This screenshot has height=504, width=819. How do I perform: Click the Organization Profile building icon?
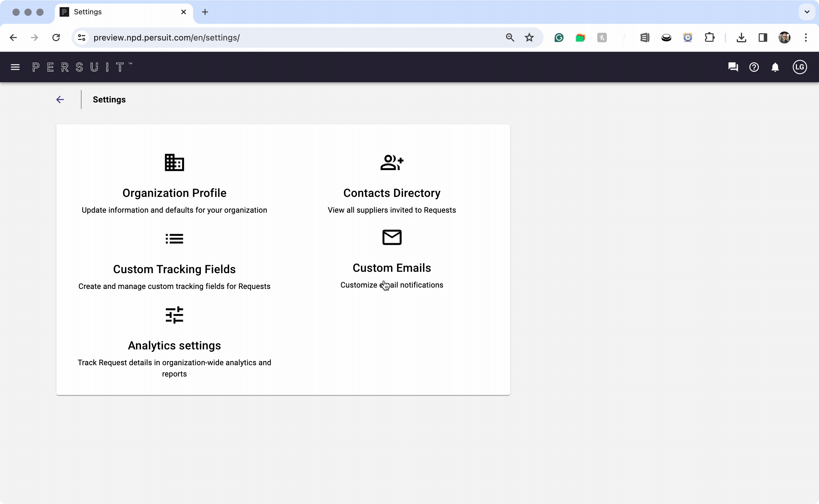click(x=174, y=162)
